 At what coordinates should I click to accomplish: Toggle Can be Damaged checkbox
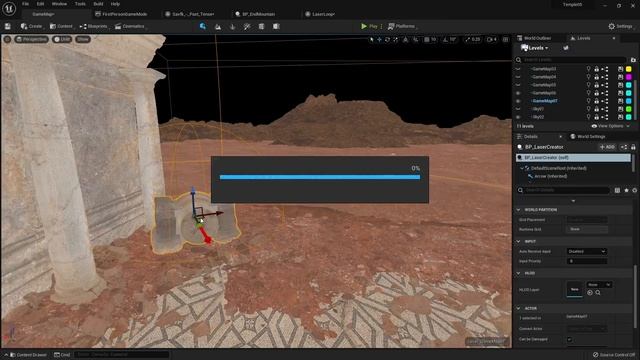click(569, 340)
